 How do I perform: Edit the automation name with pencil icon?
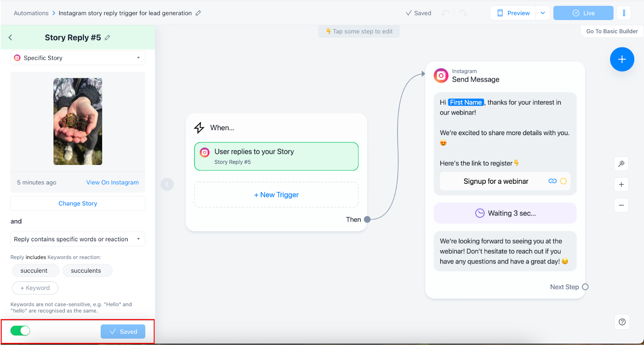(x=198, y=13)
